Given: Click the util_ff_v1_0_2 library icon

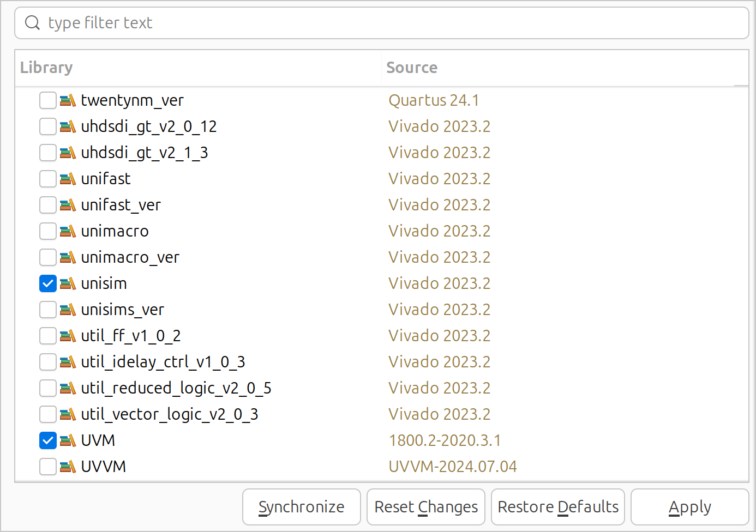Looking at the screenshot, I should tap(68, 336).
